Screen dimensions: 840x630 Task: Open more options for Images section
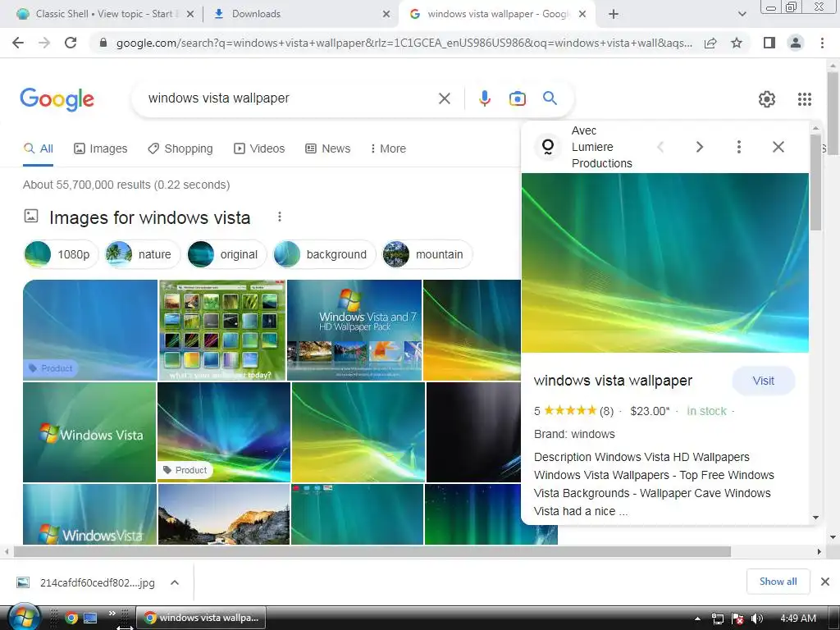pos(279,217)
